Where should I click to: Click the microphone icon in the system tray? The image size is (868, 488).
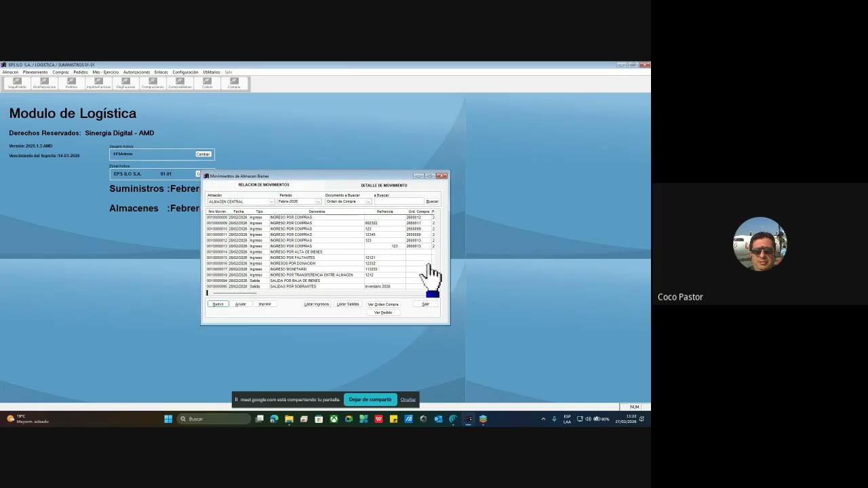(554, 419)
